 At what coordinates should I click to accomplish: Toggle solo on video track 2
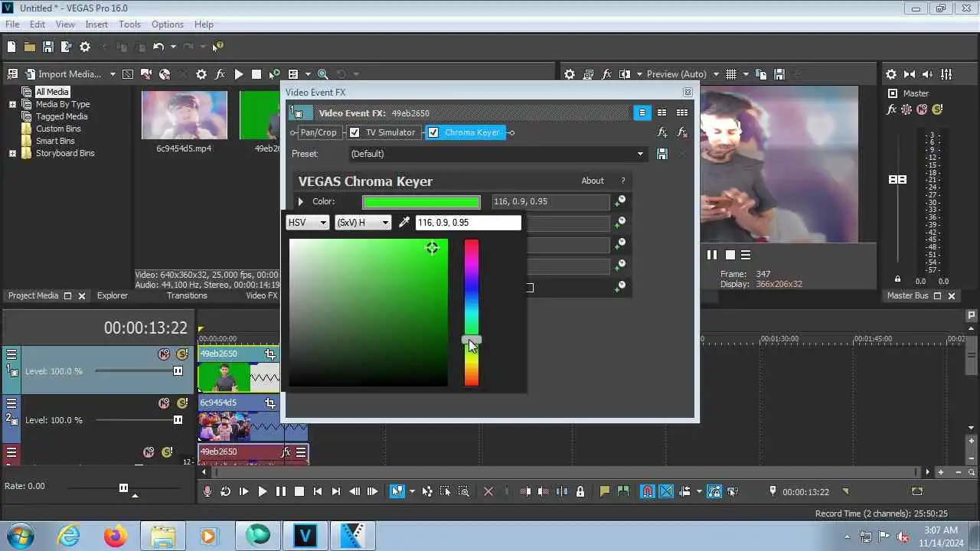pos(181,403)
